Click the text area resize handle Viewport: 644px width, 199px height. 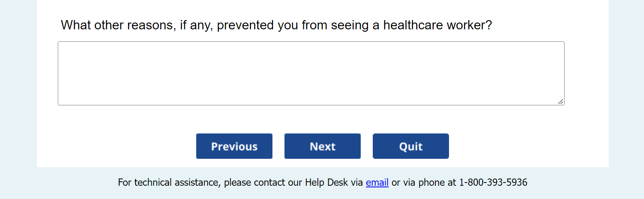pyautogui.click(x=561, y=102)
